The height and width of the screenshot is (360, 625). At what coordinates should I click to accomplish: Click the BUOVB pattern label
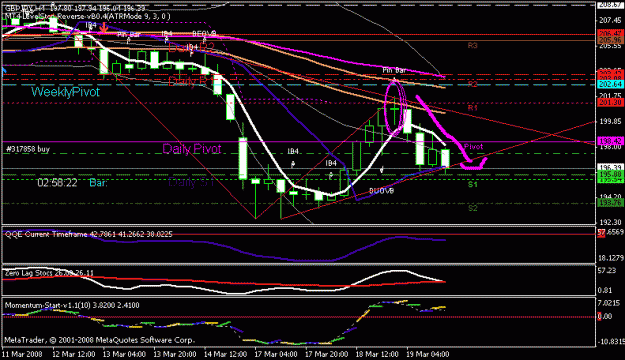pos(381,191)
